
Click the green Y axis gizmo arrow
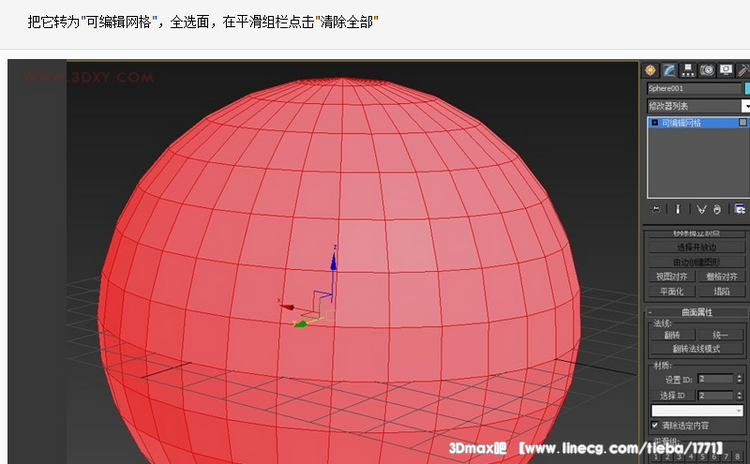(x=300, y=325)
